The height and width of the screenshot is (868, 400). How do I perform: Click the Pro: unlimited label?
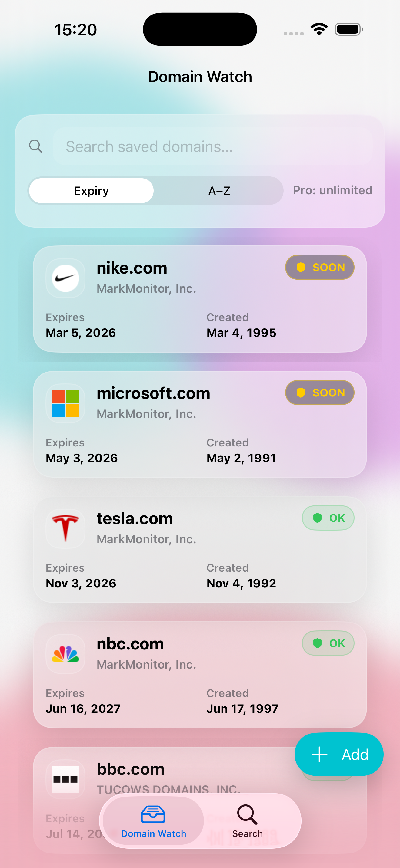coord(332,190)
